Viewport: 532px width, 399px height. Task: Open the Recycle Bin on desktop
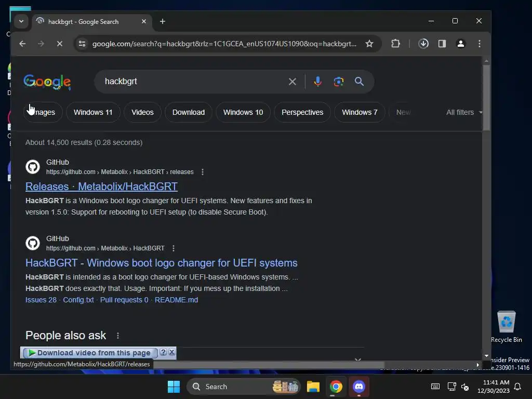click(x=506, y=327)
